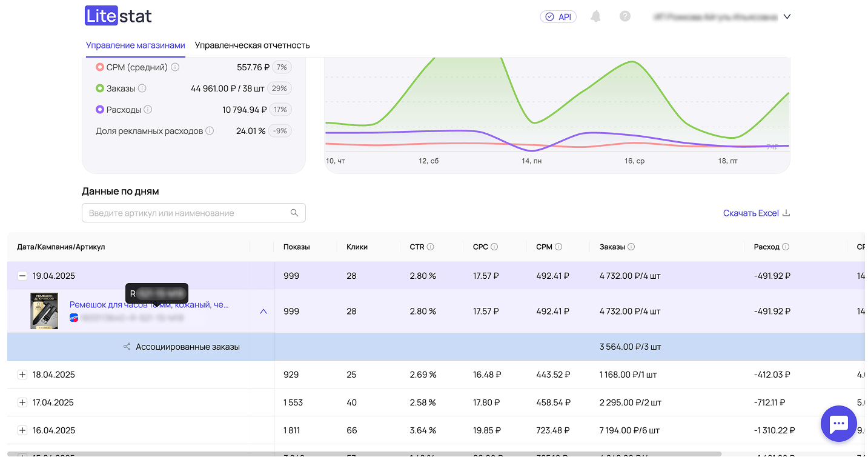868x457 pixels.
Task: Click info icon next to CPC column
Action: pos(494,247)
